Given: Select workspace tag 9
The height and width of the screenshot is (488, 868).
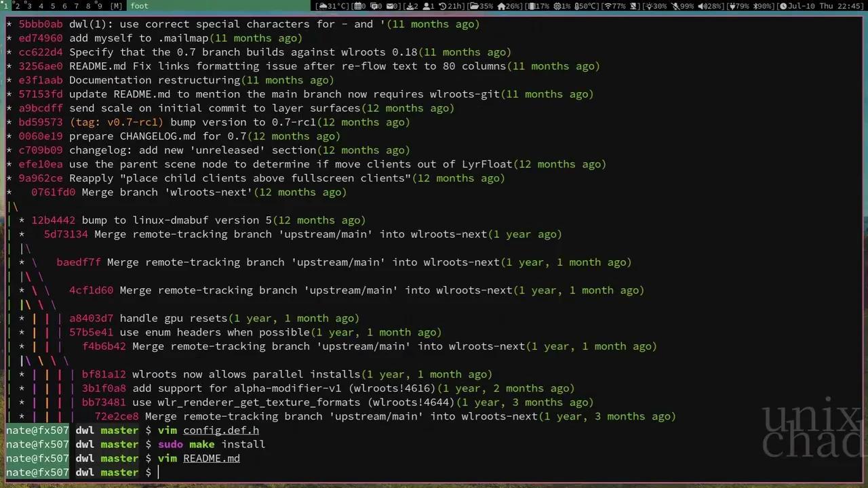Looking at the screenshot, I should point(99,6).
